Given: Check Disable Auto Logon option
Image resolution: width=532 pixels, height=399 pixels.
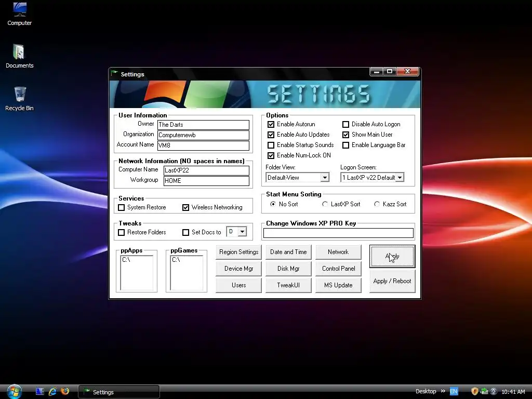Looking at the screenshot, I should coord(345,125).
